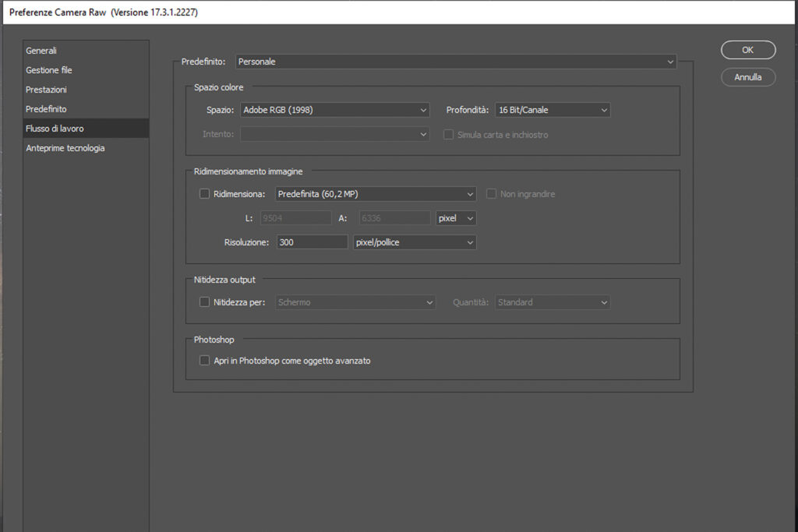The width and height of the screenshot is (798, 532).
Task: Expand the Predefinito 'Personale' preset dropdown
Action: point(456,62)
